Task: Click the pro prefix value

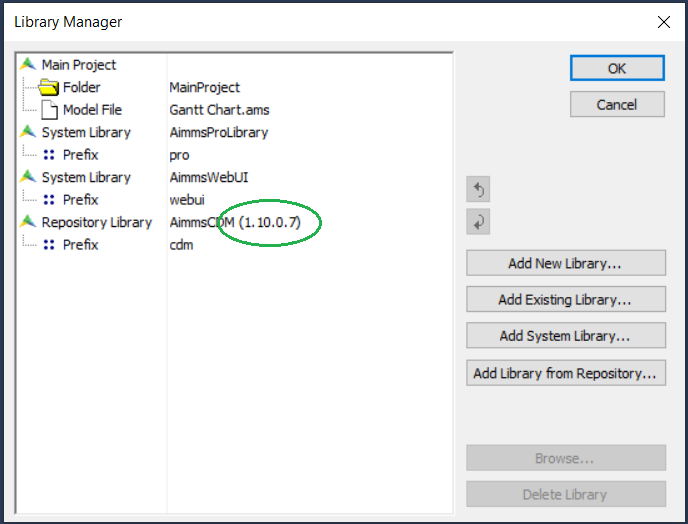Action: coord(179,156)
